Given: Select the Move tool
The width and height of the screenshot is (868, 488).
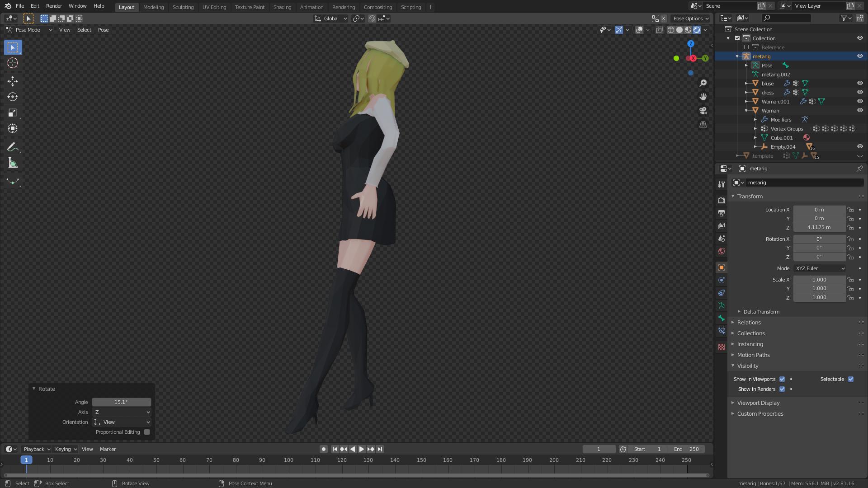Looking at the screenshot, I should 13,81.
